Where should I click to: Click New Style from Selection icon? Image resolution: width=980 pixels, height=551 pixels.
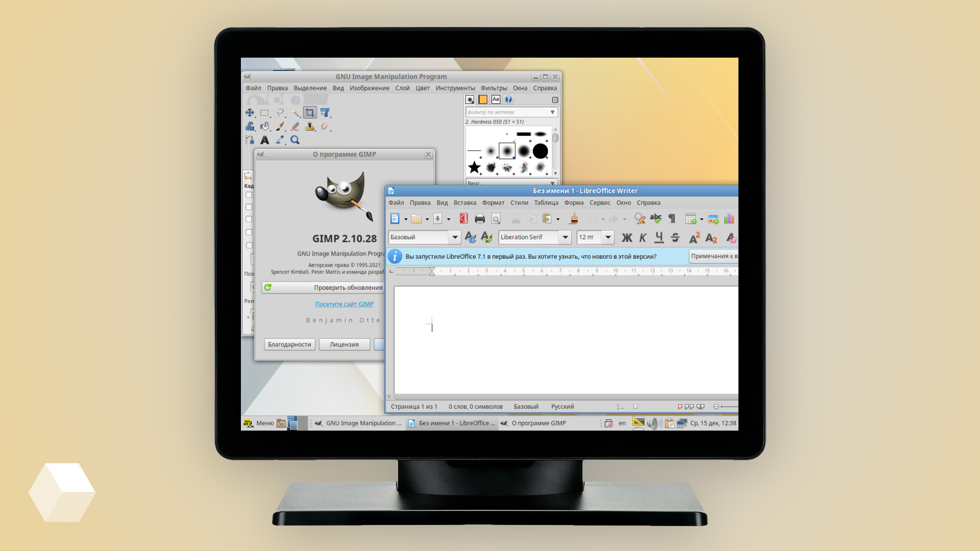point(486,237)
